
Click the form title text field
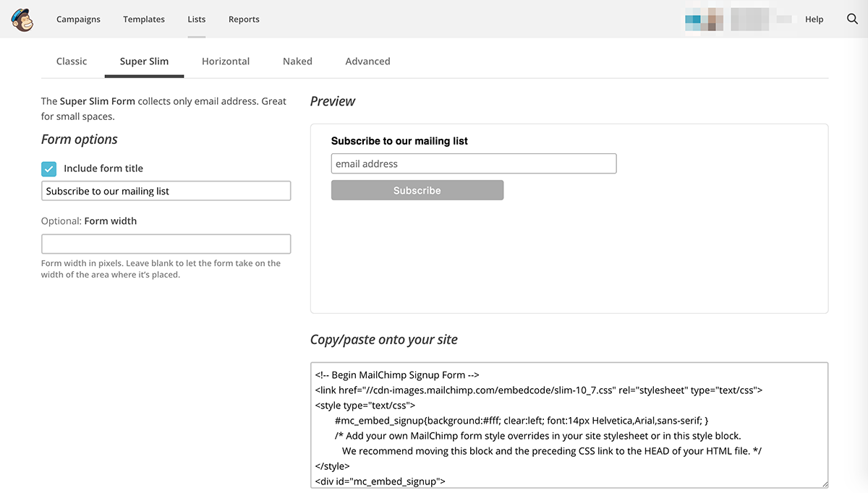tap(166, 192)
